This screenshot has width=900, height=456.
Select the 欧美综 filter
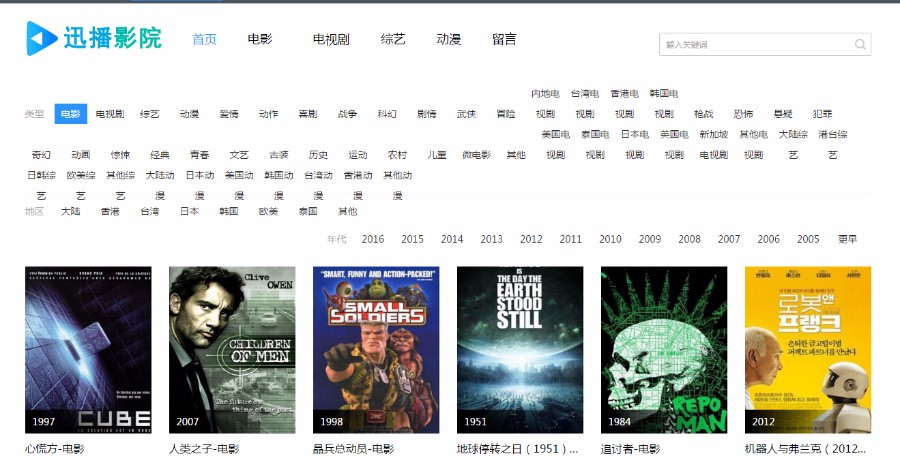81,175
